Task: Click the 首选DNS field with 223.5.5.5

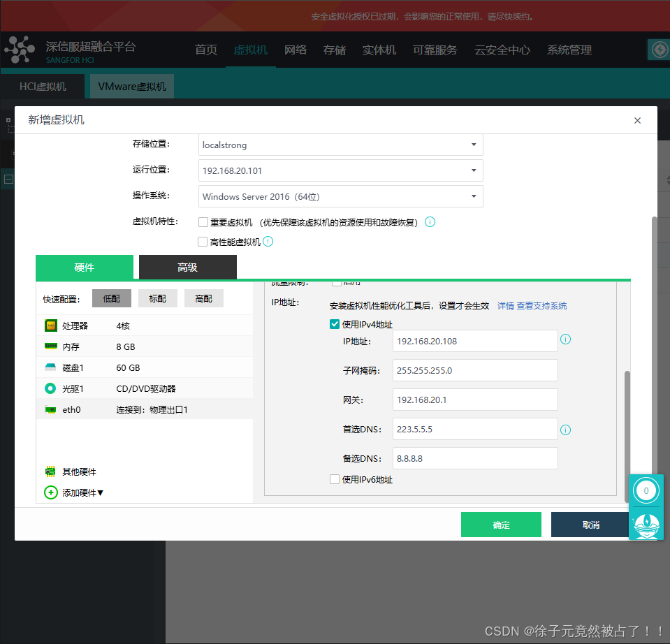Action: (475, 429)
